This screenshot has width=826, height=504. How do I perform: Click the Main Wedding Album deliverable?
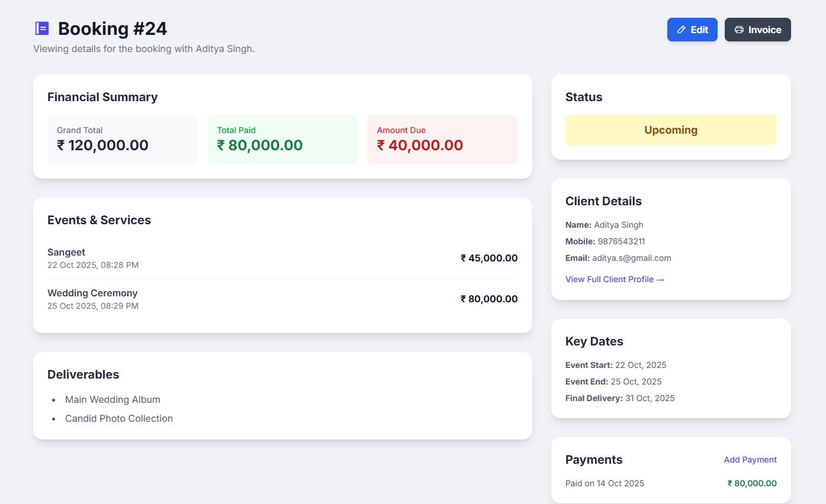(x=113, y=399)
